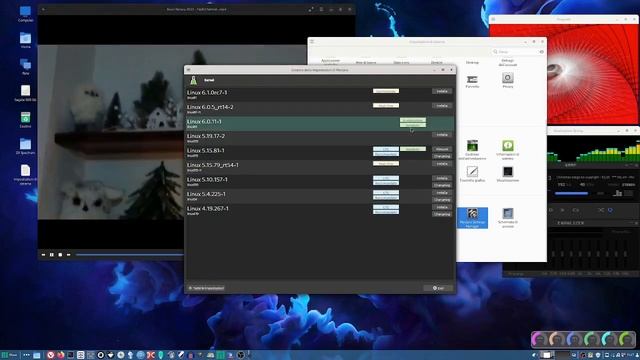Install the Linux 5.15.79_rt54-1 kernel

tap(442, 164)
